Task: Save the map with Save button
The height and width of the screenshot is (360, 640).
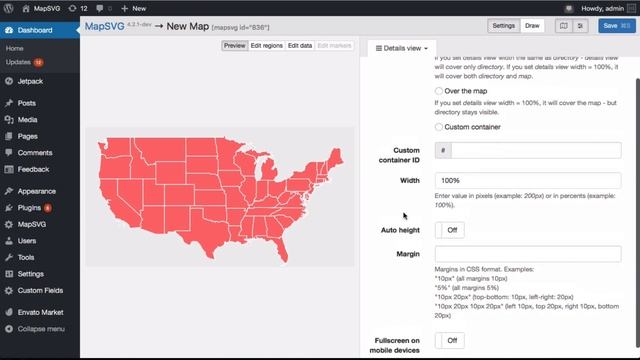Action: pyautogui.click(x=617, y=26)
